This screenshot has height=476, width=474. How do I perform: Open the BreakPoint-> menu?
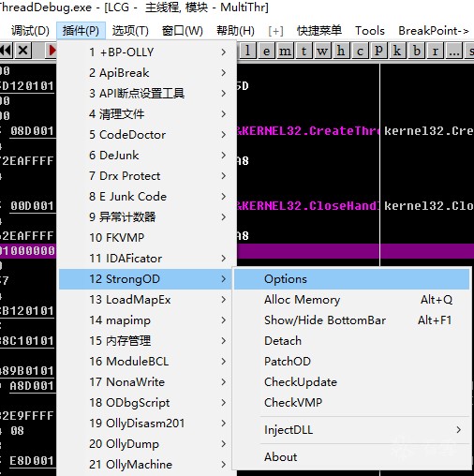click(434, 31)
